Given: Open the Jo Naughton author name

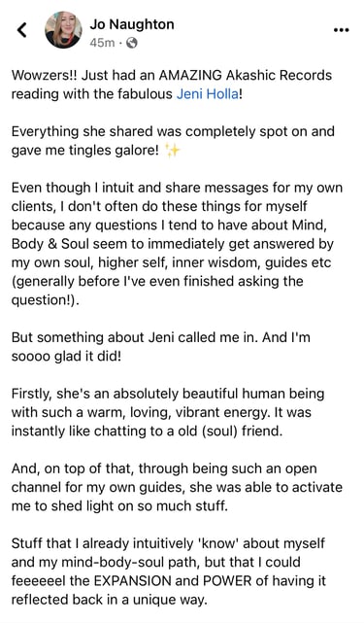Looking at the screenshot, I should [x=132, y=24].
